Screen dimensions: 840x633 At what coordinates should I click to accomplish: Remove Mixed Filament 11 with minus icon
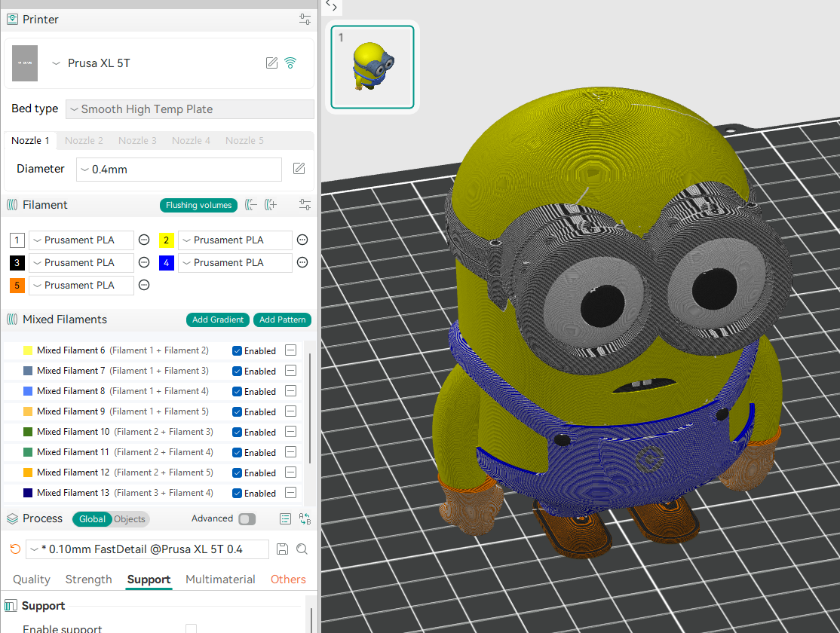point(291,452)
